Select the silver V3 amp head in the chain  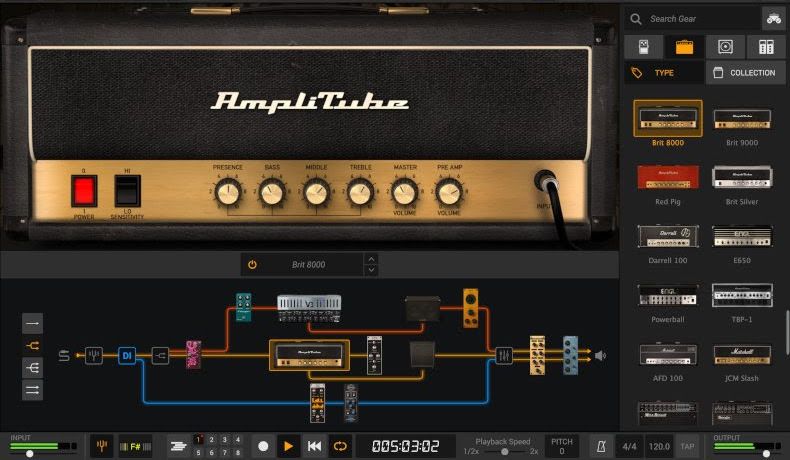(x=309, y=308)
